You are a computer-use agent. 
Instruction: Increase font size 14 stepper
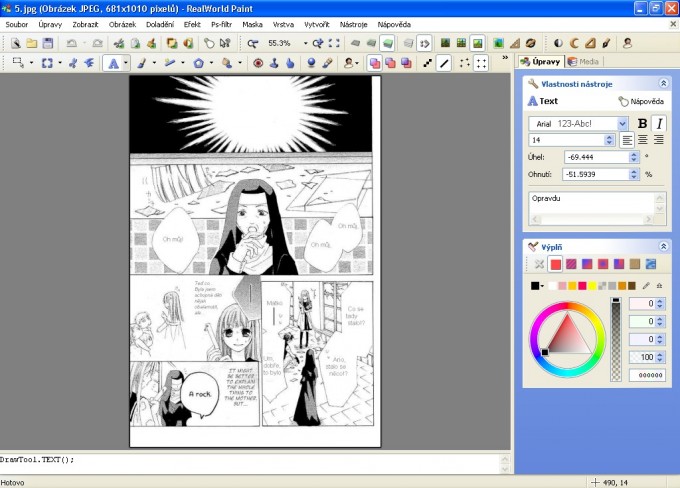click(609, 137)
